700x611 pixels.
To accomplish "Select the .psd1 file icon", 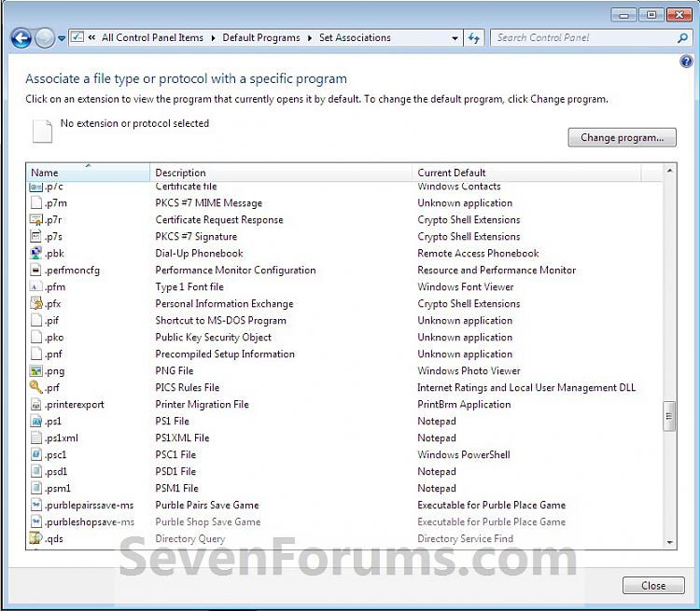I will (36, 471).
